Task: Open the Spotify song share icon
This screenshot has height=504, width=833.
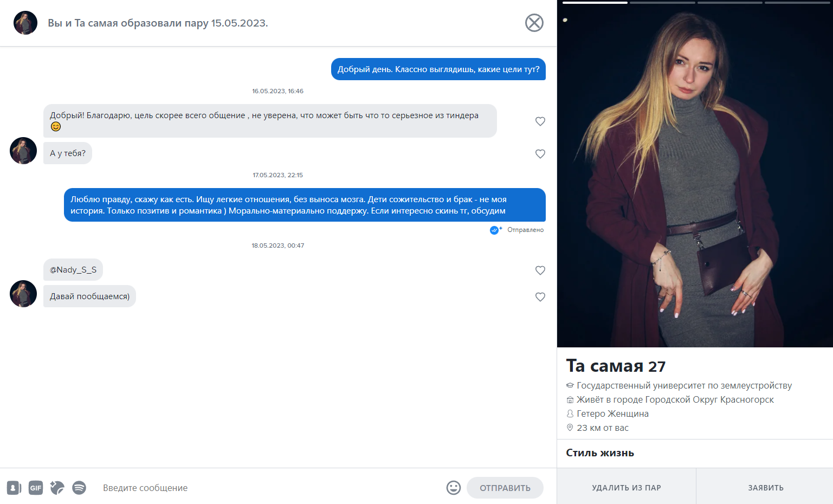Action: (79, 488)
